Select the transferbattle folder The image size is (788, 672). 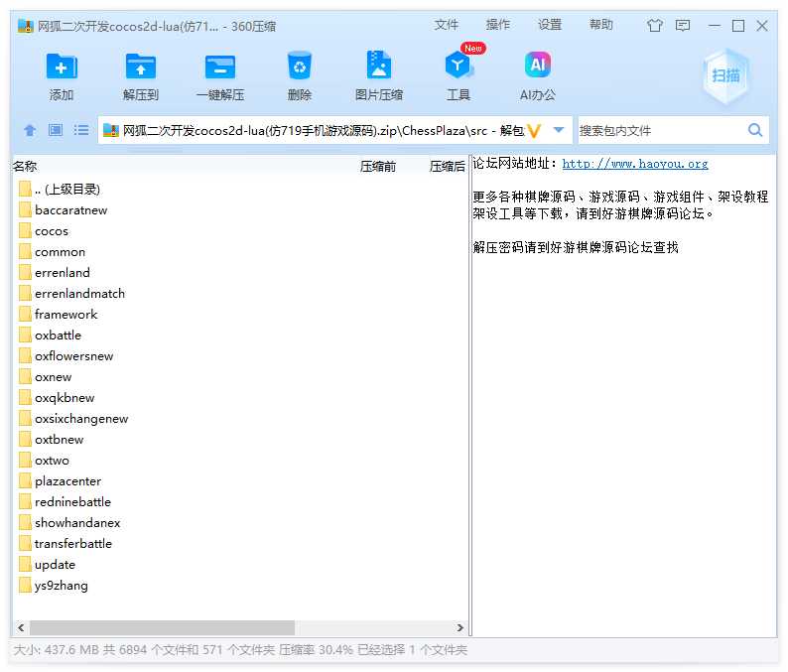point(66,544)
